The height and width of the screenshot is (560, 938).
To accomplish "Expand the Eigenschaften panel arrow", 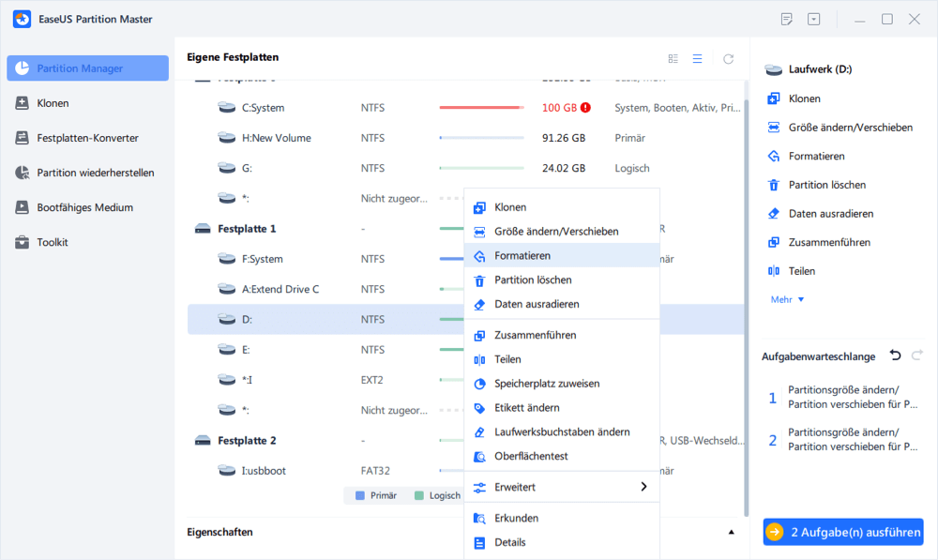I will pyautogui.click(x=731, y=532).
